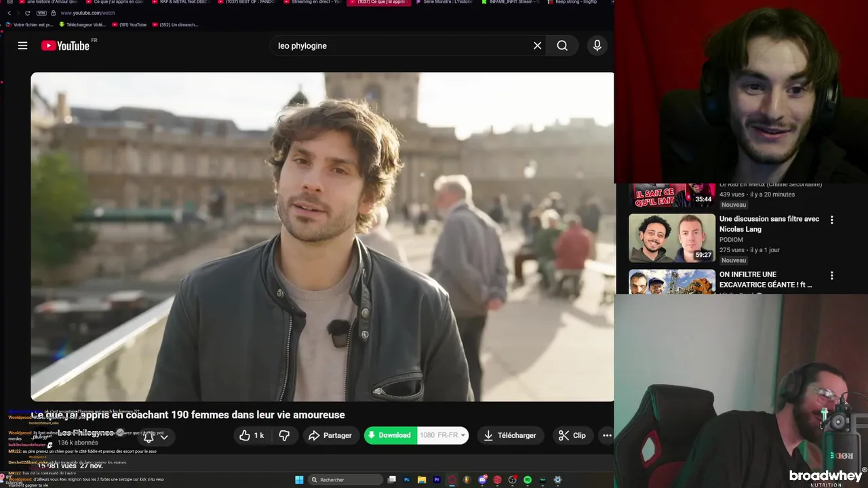Open the Les Philogynes channel name
Screen dimensions: 868x488
click(85, 432)
